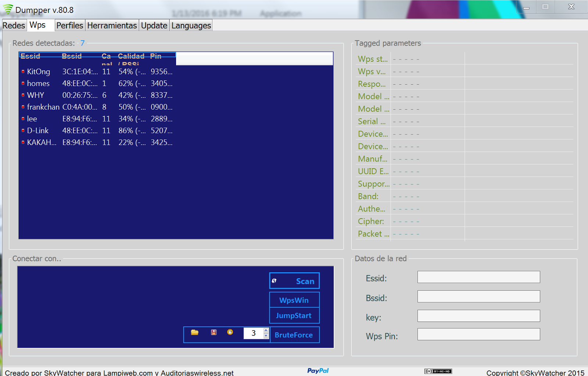
Task: Click the PayPal logo in the status bar
Action: (318, 371)
